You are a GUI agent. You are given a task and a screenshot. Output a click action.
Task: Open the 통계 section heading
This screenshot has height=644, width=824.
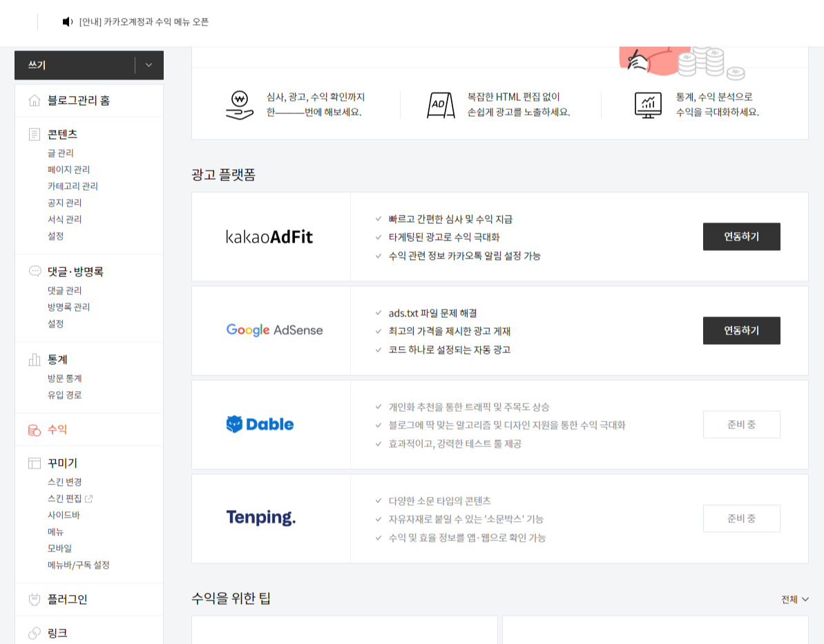point(58,359)
